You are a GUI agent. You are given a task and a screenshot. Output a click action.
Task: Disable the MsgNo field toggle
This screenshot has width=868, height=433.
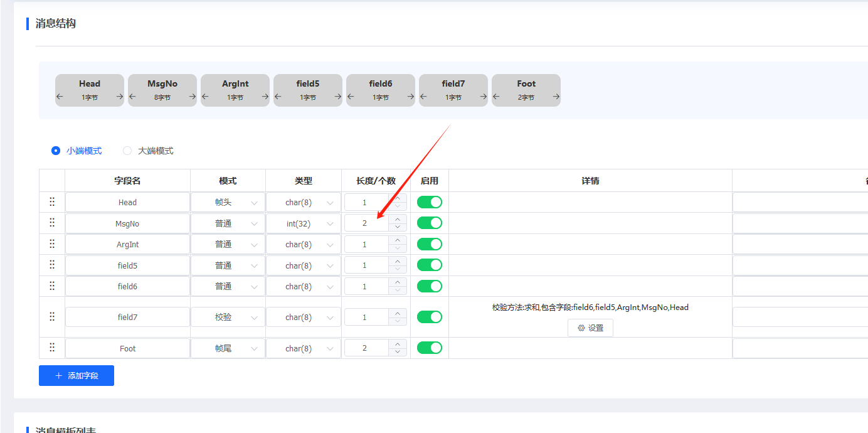coord(430,223)
